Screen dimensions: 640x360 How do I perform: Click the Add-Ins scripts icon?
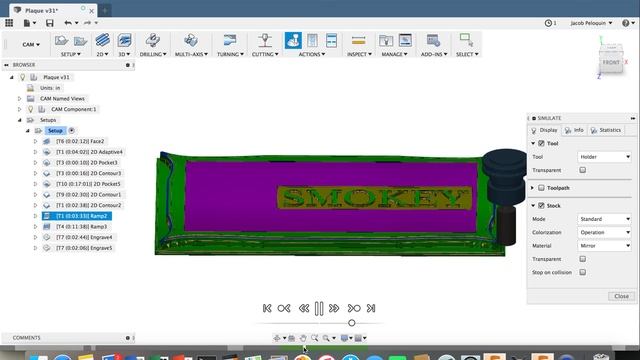pyautogui.click(x=433, y=40)
